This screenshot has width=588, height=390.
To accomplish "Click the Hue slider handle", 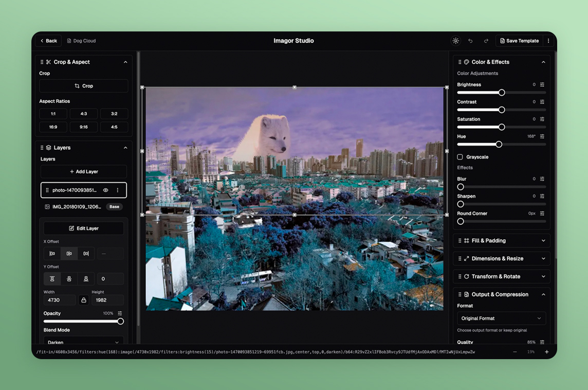I will pyautogui.click(x=499, y=145).
